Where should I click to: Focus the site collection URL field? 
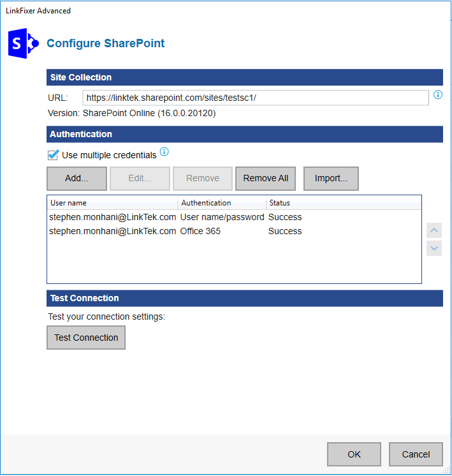256,98
